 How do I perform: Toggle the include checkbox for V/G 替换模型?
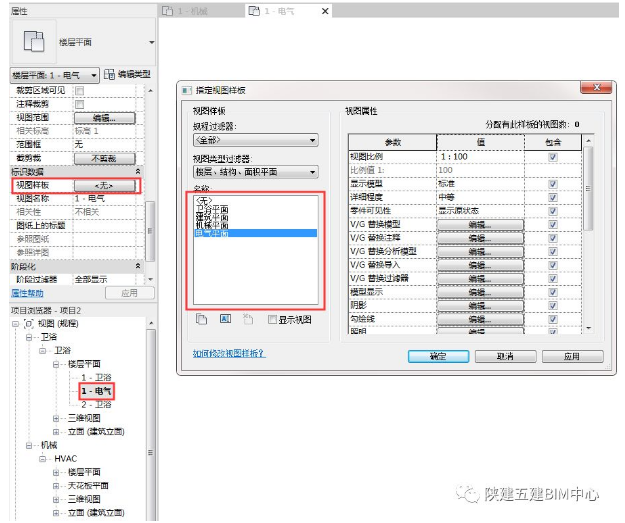click(x=552, y=224)
